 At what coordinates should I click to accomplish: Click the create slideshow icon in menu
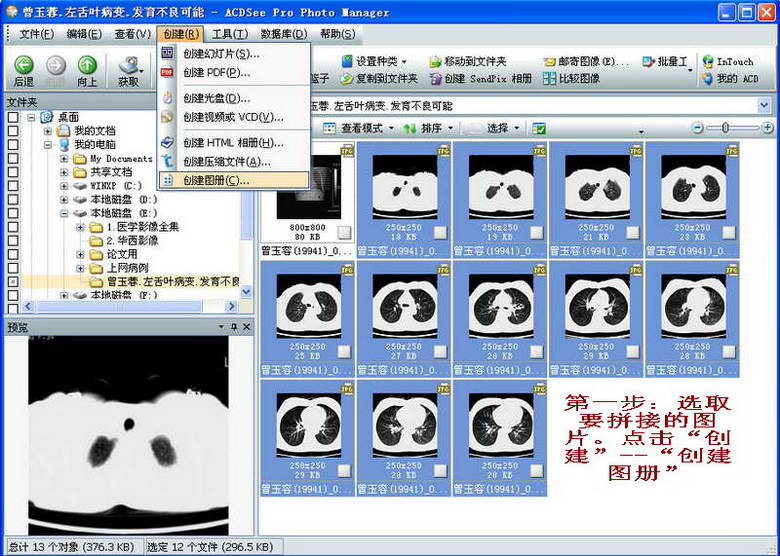(x=168, y=53)
